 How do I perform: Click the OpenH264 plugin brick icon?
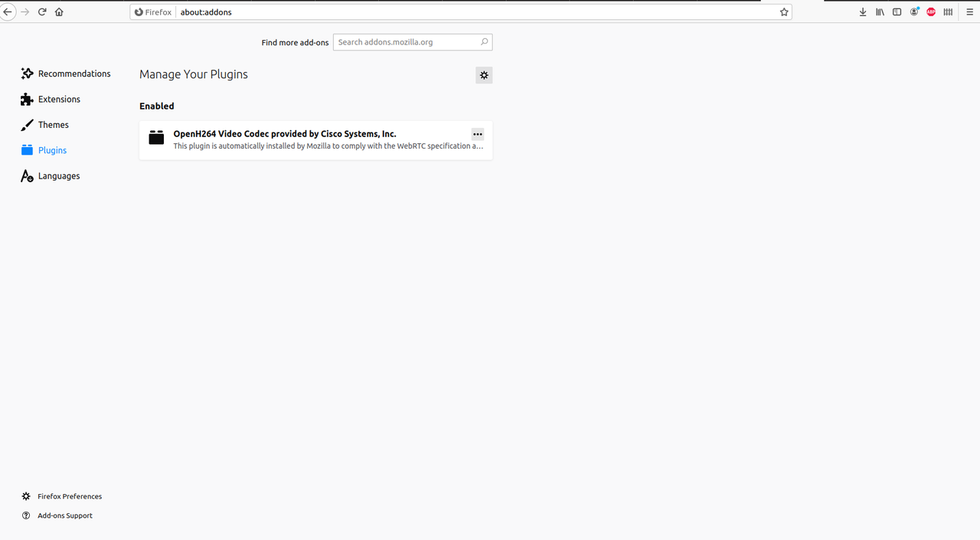[x=156, y=138]
